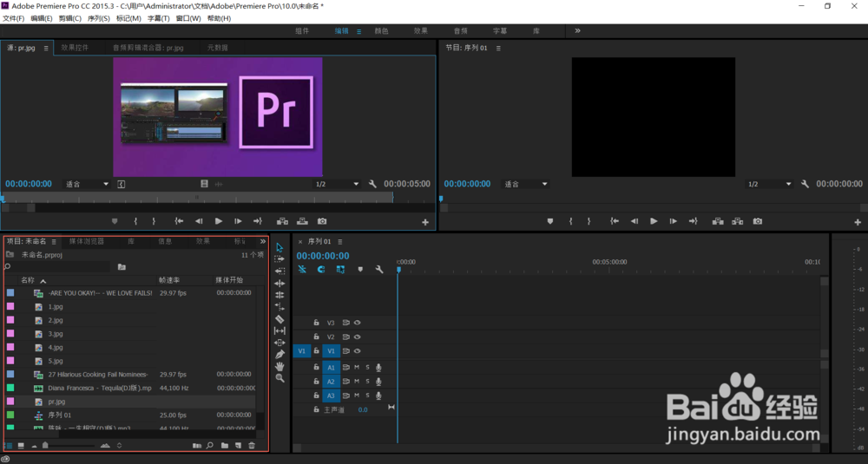Click Lift button in program monitor
Viewport: 868px width, 464px height.
(718, 221)
